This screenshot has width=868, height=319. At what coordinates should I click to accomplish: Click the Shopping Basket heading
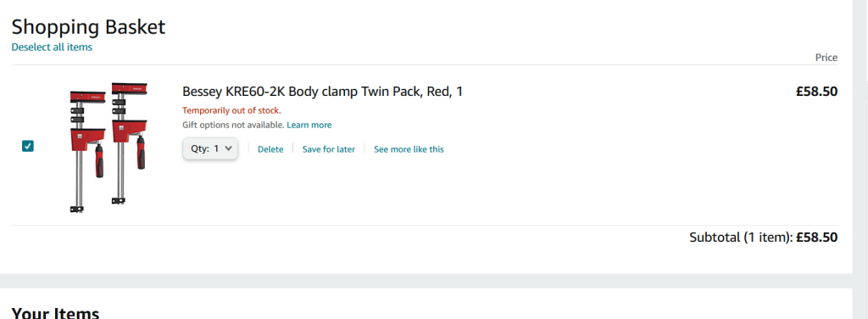(88, 26)
